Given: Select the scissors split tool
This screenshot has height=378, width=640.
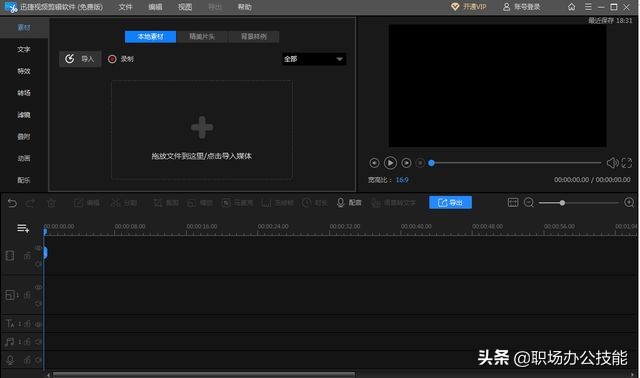Looking at the screenshot, I should point(124,203).
